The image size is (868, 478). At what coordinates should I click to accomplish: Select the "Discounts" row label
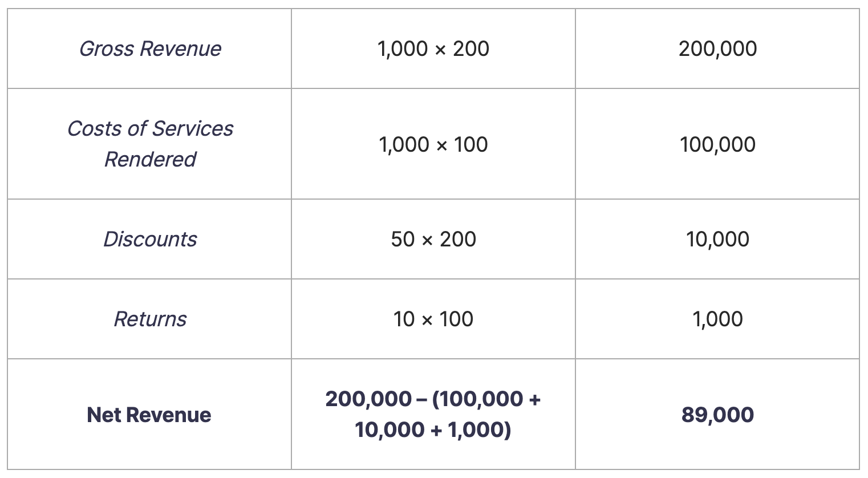point(150,239)
